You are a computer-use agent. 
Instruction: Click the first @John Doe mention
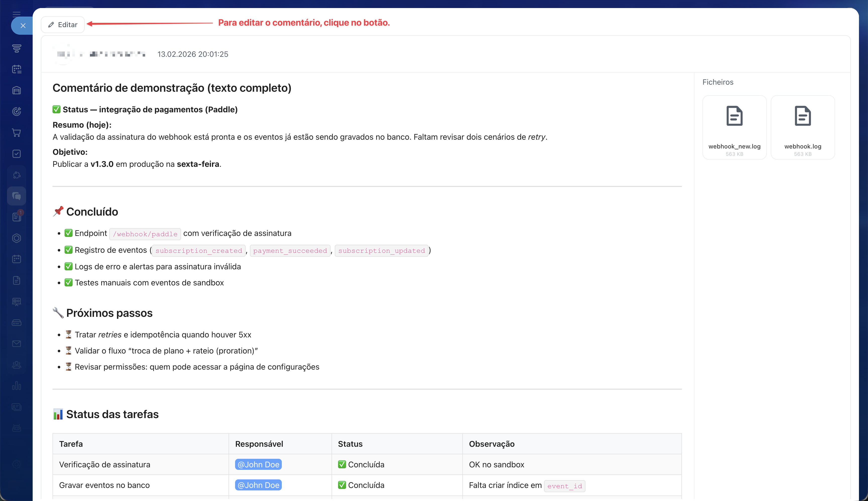258,465
